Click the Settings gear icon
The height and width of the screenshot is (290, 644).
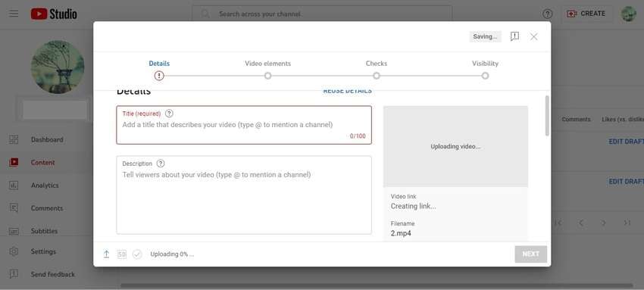click(x=14, y=251)
